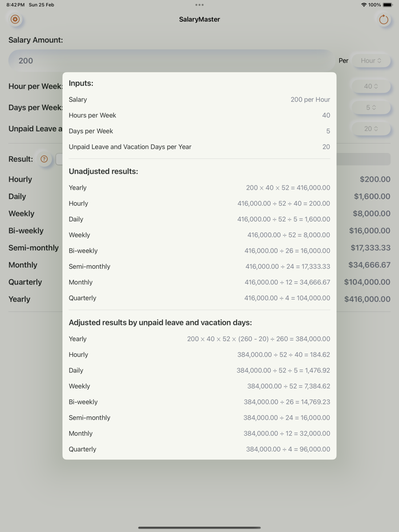
Task: Tap the $17,333.33 semi-monthly result in background
Action: pyautogui.click(x=370, y=248)
